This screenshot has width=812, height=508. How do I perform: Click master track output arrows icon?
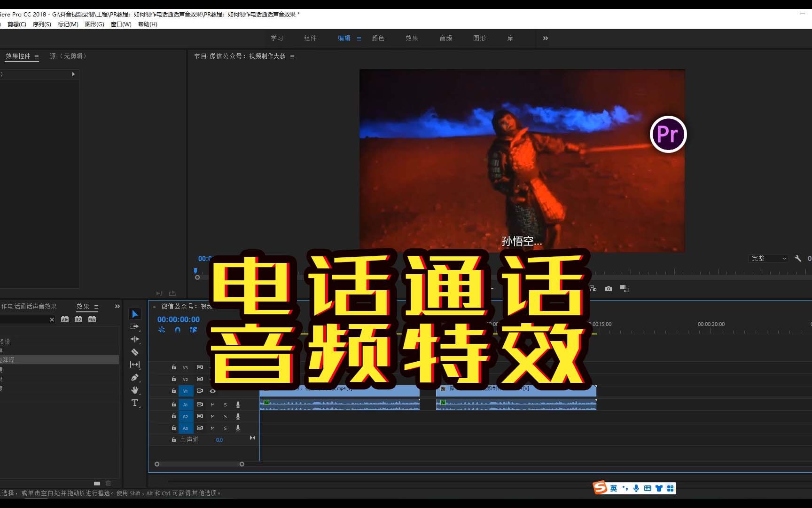[x=252, y=438]
